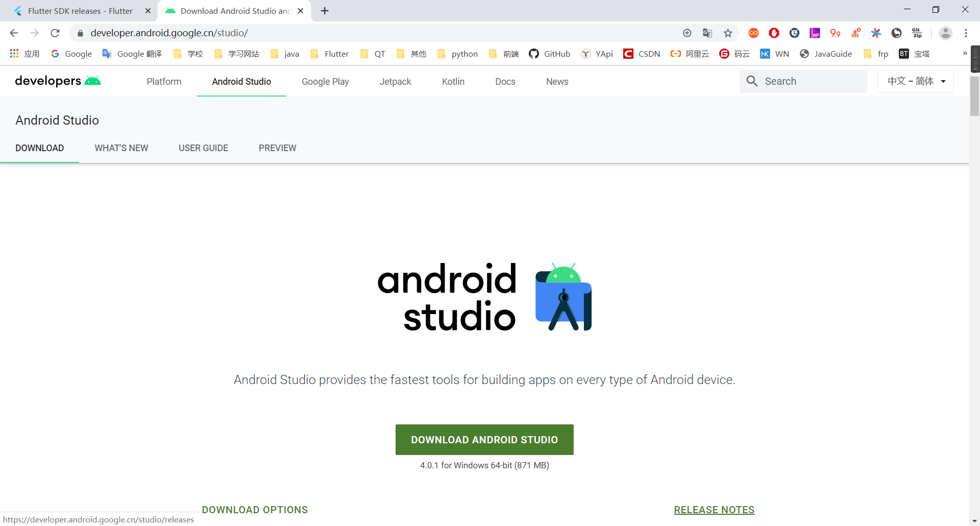Open the Google bookmark
This screenshot has width=980, height=526.
(x=71, y=54)
